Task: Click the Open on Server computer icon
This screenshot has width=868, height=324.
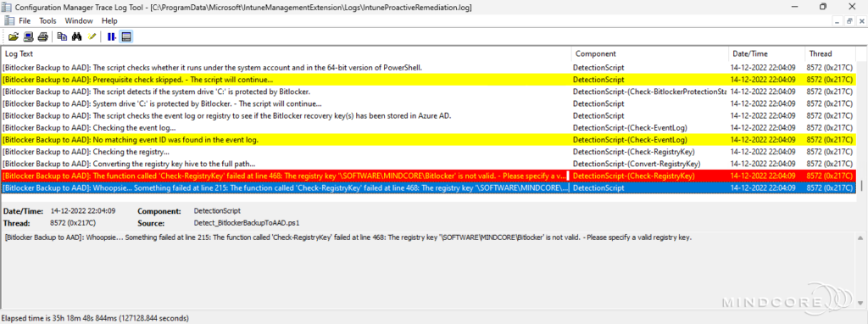Action: [28, 37]
